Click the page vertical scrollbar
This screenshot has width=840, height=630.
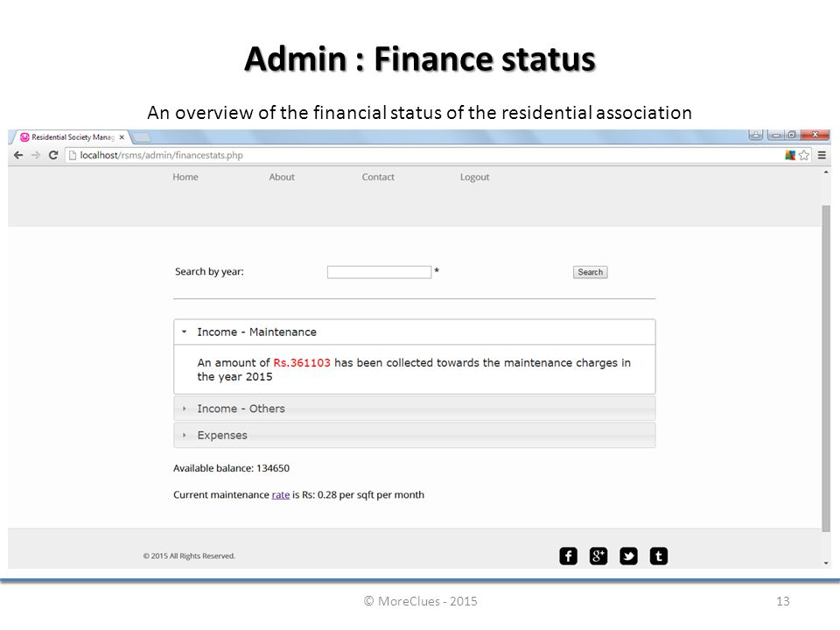pyautogui.click(x=826, y=368)
